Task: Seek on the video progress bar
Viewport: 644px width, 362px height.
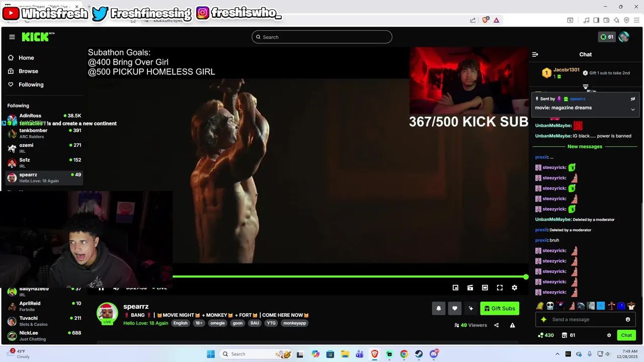Action: coord(350,277)
